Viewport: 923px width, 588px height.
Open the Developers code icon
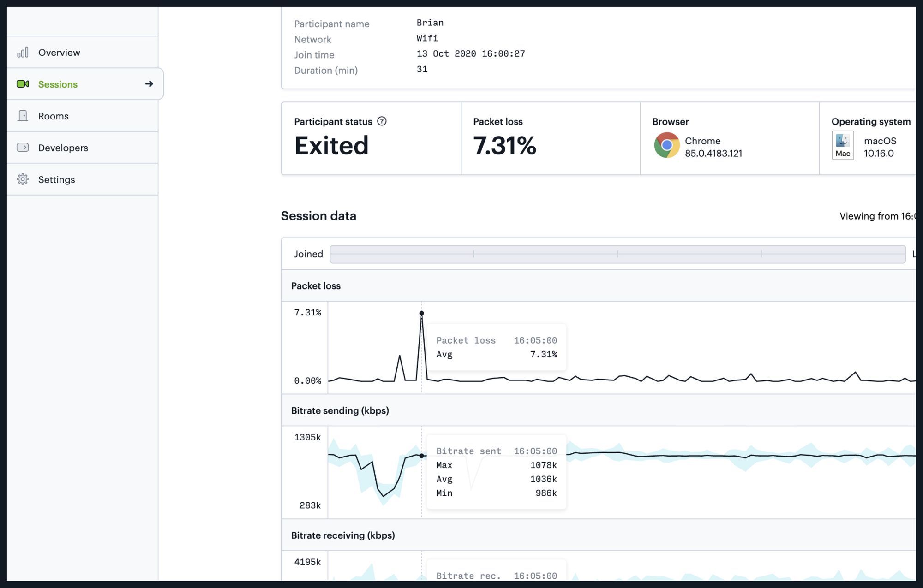click(23, 147)
